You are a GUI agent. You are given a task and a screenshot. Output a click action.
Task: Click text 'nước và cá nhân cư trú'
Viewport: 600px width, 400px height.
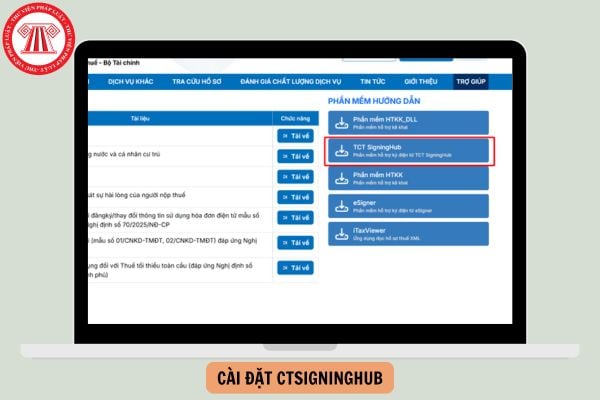(x=127, y=154)
